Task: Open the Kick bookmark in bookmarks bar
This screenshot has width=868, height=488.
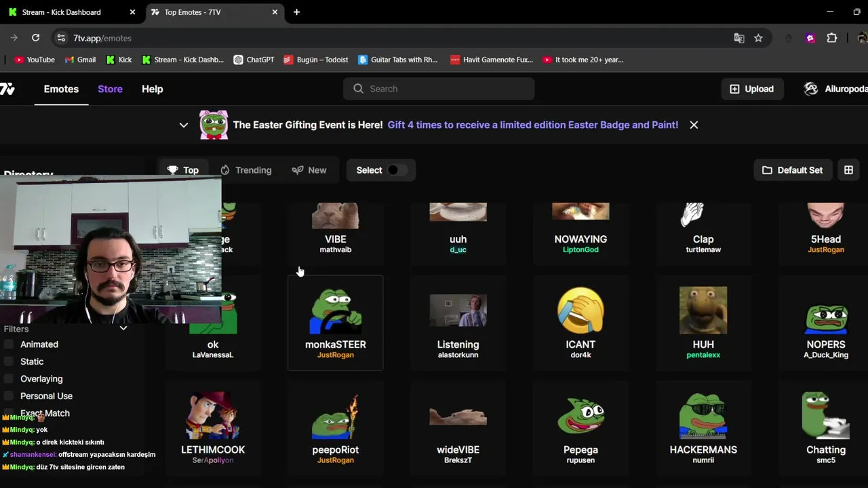Action: coord(119,60)
